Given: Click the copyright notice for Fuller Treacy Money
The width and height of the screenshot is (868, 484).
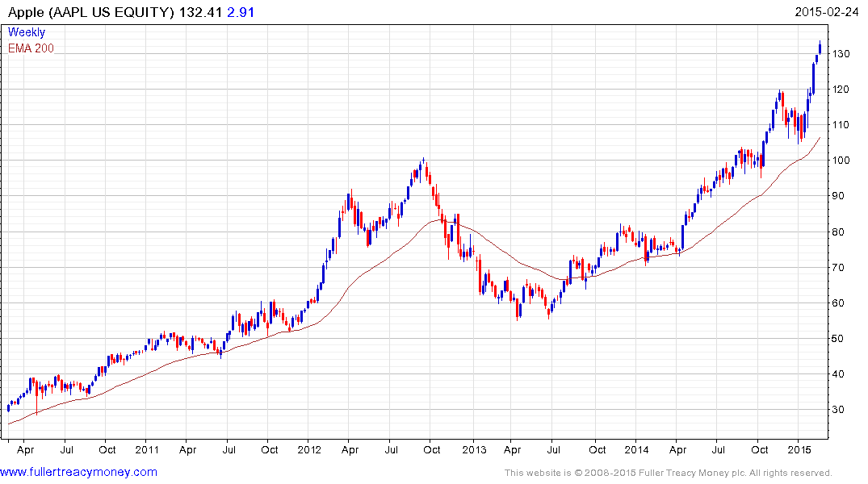Looking at the screenshot, I should tap(669, 473).
